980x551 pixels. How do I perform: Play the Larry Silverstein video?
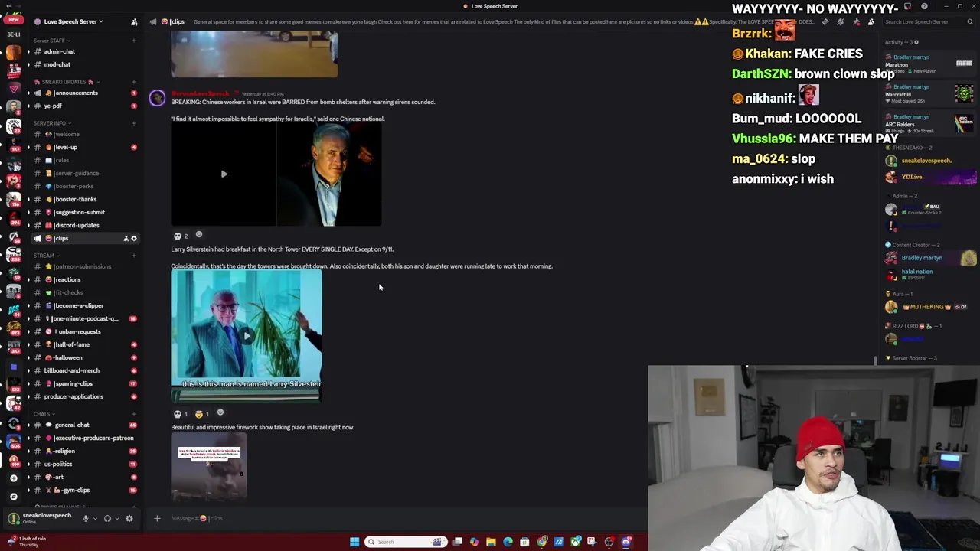tap(247, 336)
